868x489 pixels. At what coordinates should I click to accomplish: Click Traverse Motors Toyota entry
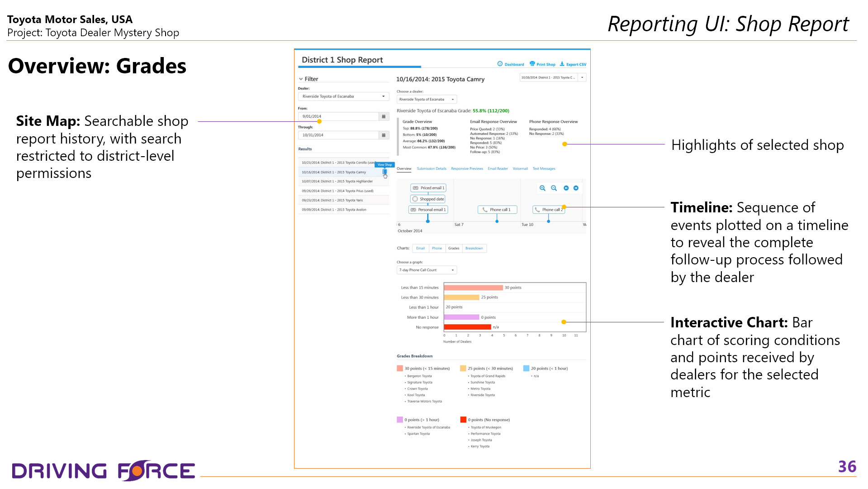[424, 402]
